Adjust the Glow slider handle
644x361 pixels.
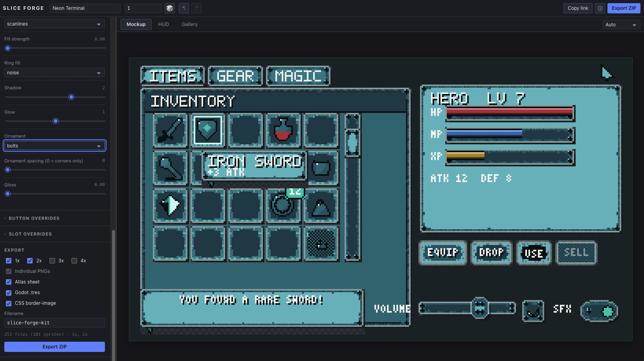click(x=55, y=121)
